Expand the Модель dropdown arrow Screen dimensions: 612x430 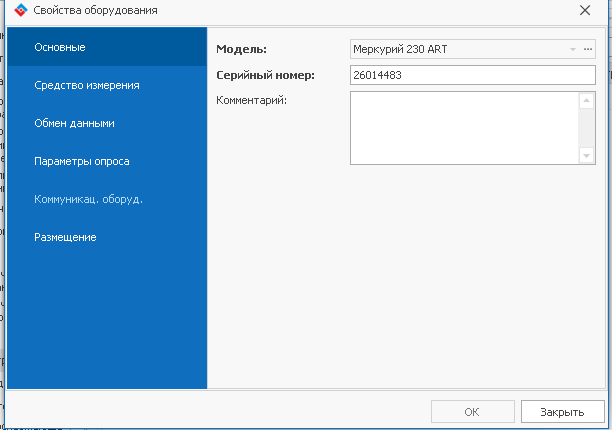point(573,49)
